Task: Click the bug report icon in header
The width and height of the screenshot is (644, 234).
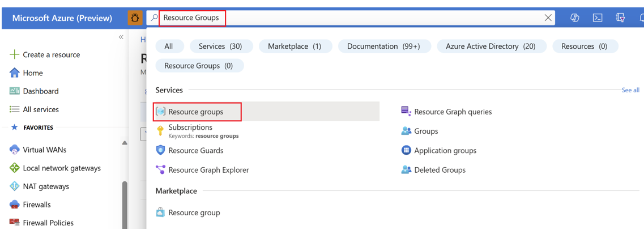Action: coord(135,18)
